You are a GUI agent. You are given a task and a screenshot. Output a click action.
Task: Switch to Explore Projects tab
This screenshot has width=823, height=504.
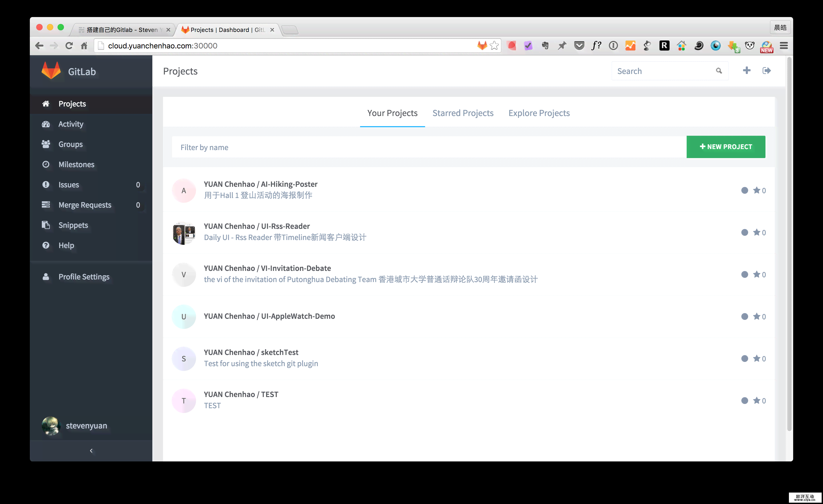(x=539, y=113)
